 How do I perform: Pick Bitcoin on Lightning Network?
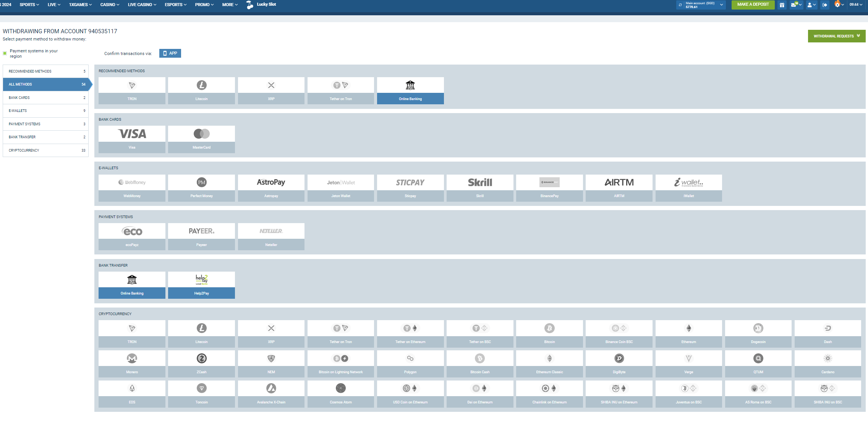(341, 364)
